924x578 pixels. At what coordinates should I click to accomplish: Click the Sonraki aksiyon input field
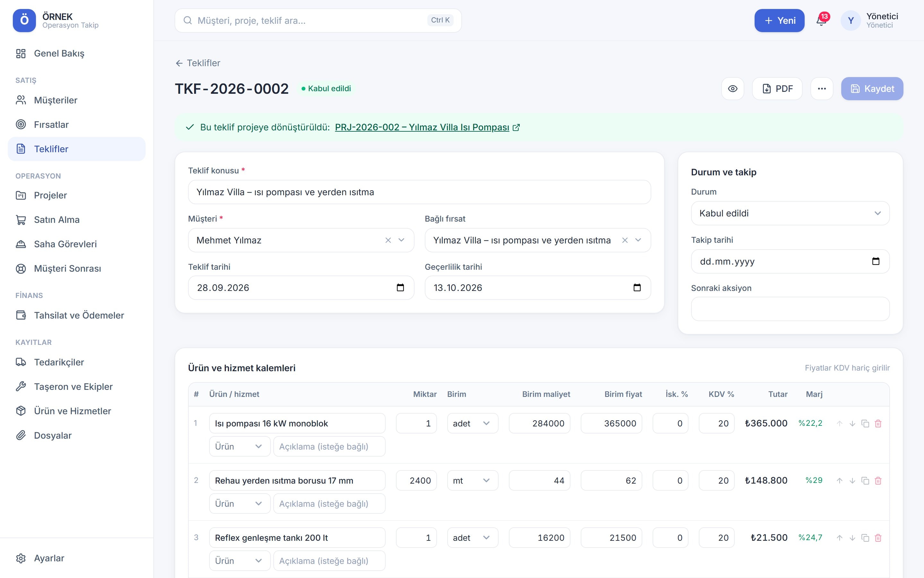pos(790,309)
